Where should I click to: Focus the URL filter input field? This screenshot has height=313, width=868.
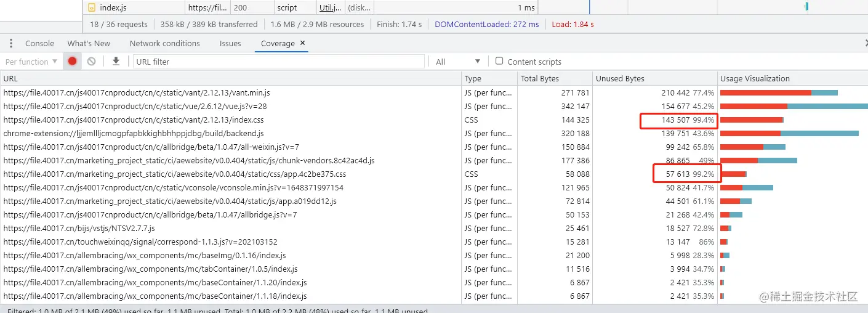[279, 62]
